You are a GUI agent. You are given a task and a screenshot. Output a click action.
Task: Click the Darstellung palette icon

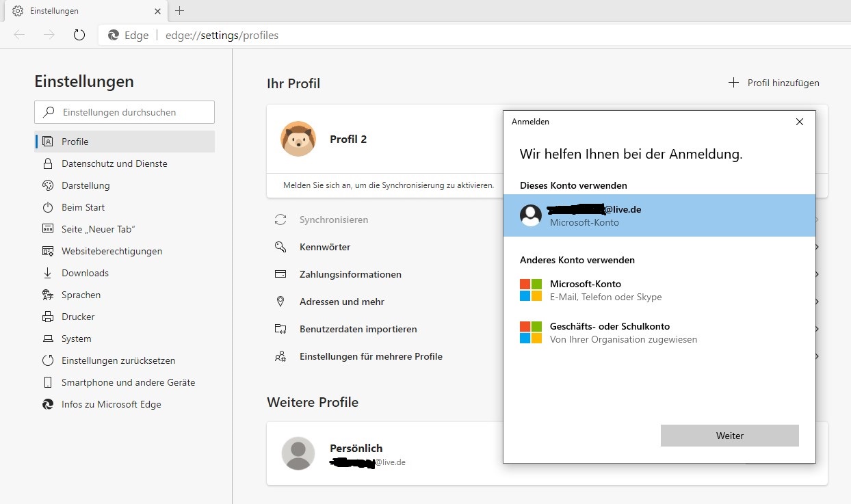(48, 185)
